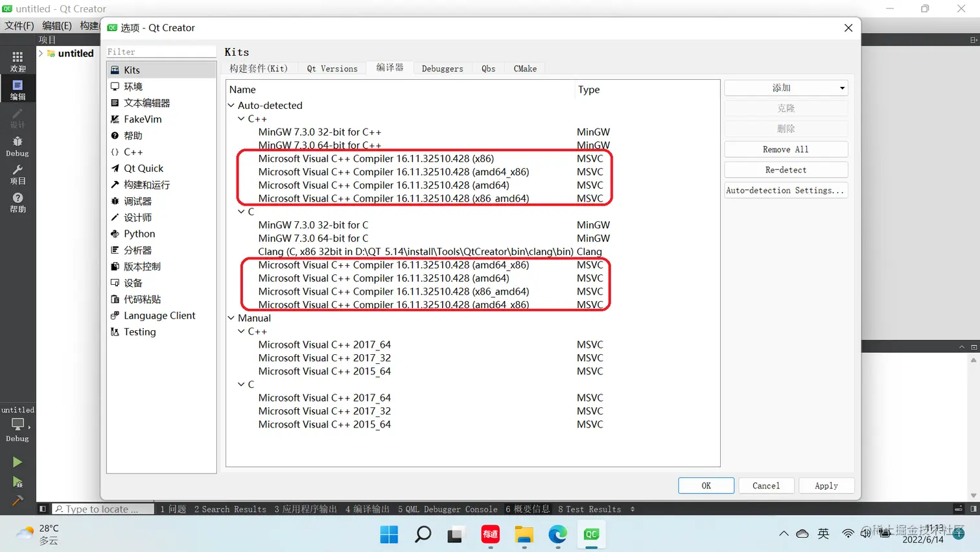The image size is (980, 552).
Task: Apply the options changes
Action: 826,486
